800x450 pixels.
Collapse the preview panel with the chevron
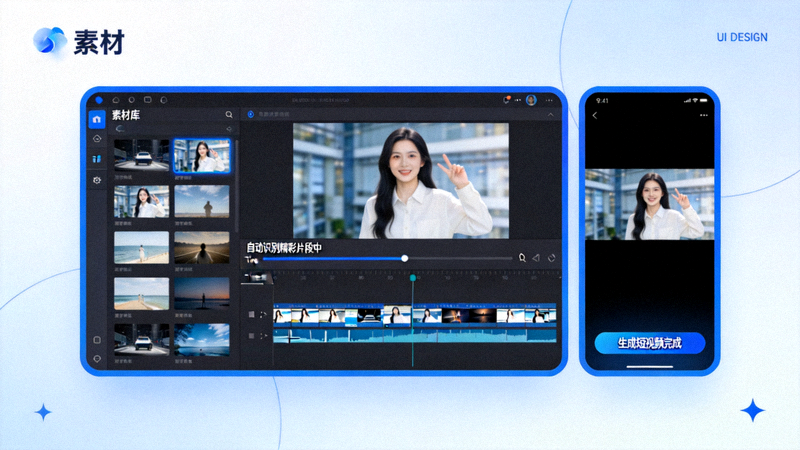[x=551, y=115]
